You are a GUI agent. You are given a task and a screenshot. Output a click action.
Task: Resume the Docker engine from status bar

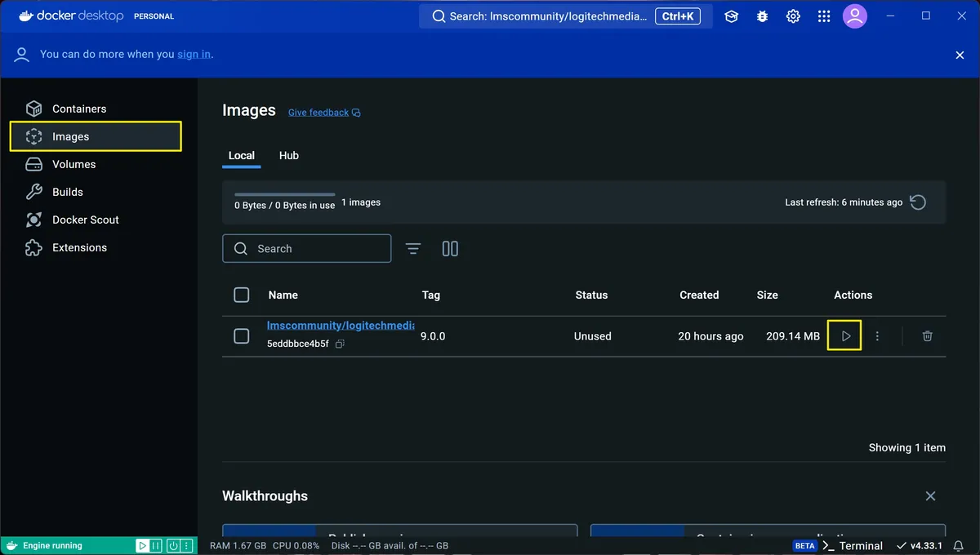pyautogui.click(x=142, y=546)
